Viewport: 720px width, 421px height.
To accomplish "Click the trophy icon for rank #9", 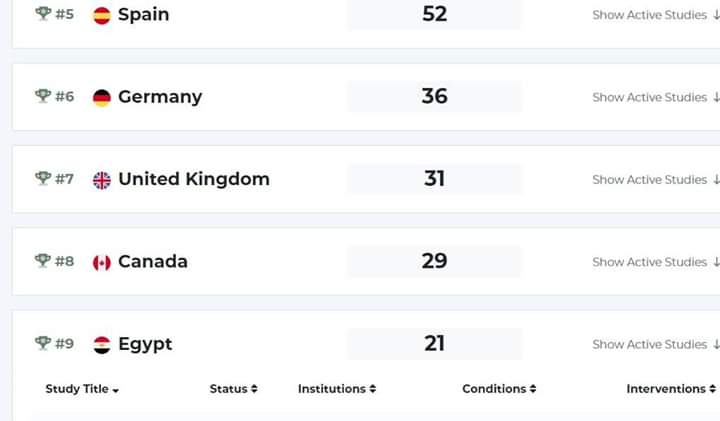I will pyautogui.click(x=43, y=343).
